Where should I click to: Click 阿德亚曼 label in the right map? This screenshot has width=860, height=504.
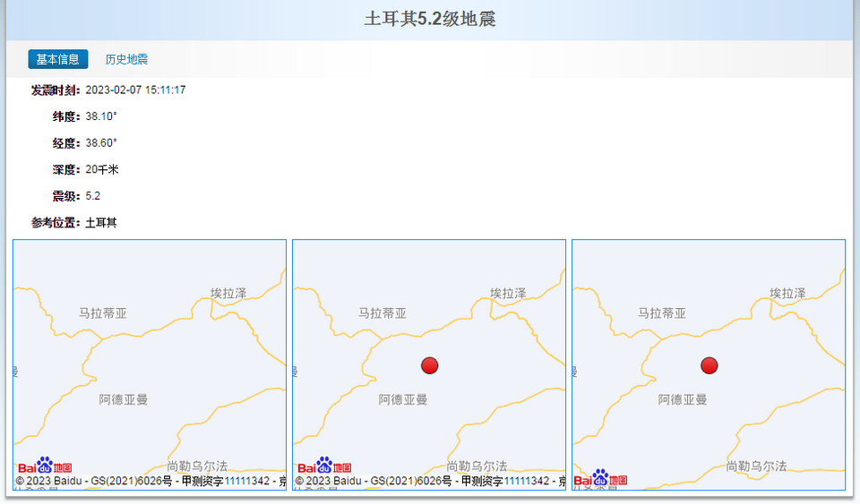point(683,399)
